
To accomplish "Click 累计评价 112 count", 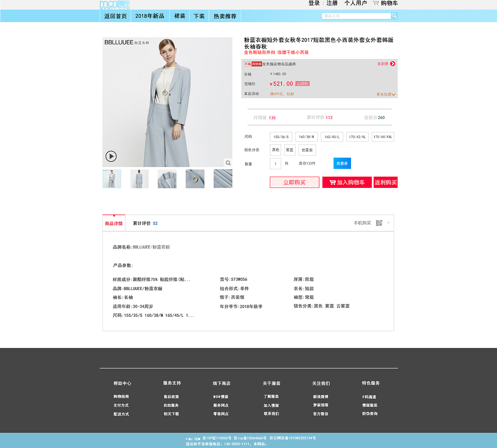I will 320,117.
